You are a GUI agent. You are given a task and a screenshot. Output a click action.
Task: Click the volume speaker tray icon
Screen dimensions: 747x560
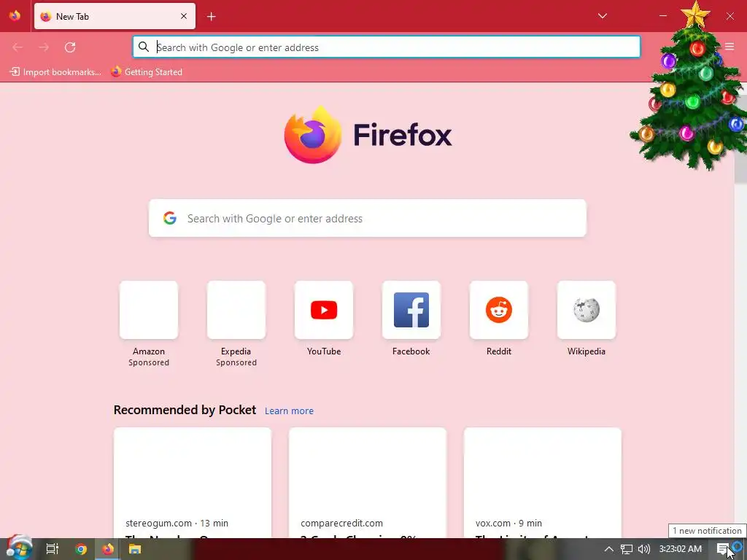coord(644,549)
